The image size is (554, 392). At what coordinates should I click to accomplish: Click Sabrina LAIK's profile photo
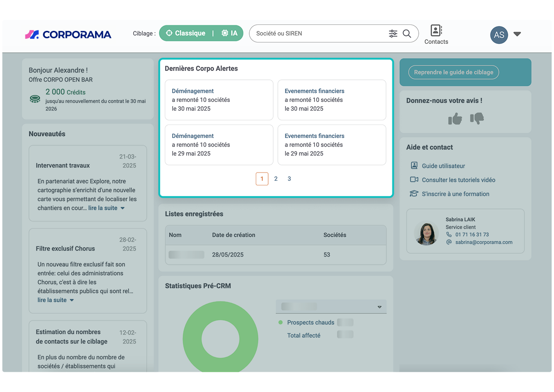coord(427,233)
